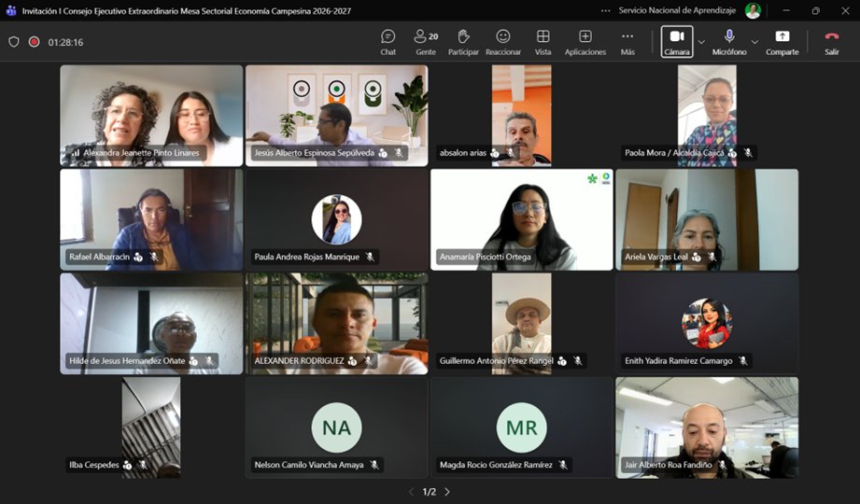The image size is (860, 504).
Task: Click Magda Rocio González Ramírez name label
Action: pyautogui.click(x=496, y=465)
